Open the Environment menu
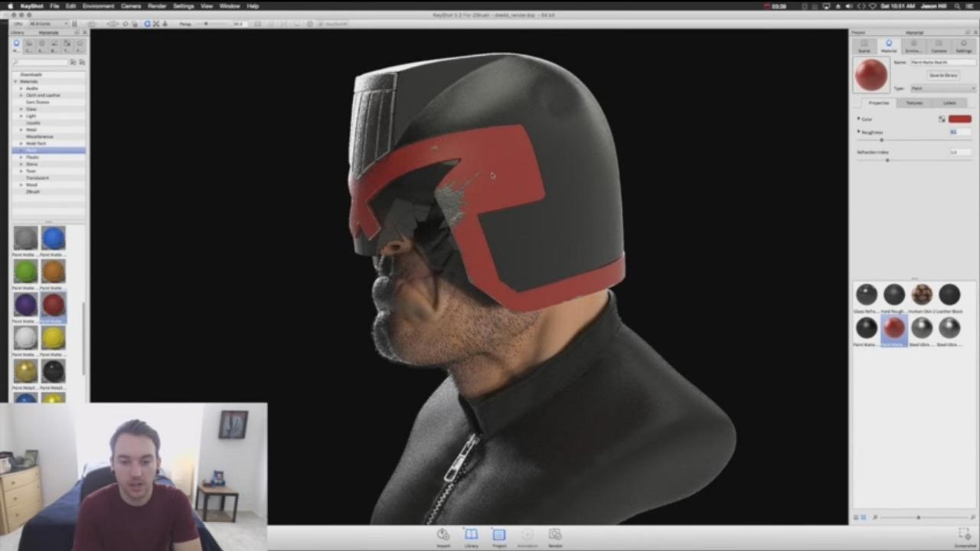The height and width of the screenshot is (551, 980). coord(98,6)
